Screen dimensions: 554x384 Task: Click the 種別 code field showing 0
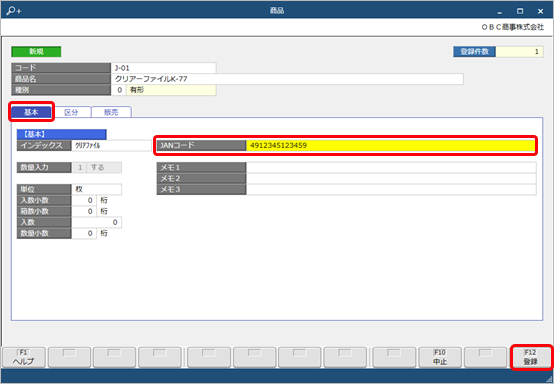(x=119, y=90)
